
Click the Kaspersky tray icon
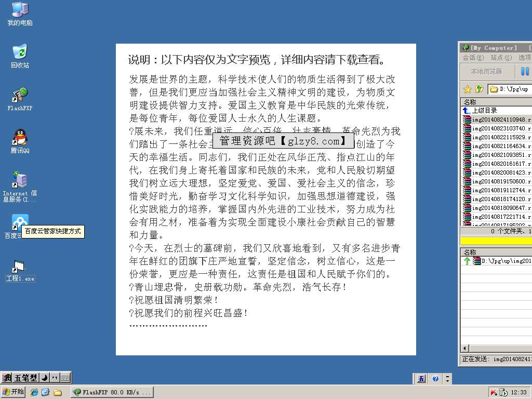pos(494,393)
